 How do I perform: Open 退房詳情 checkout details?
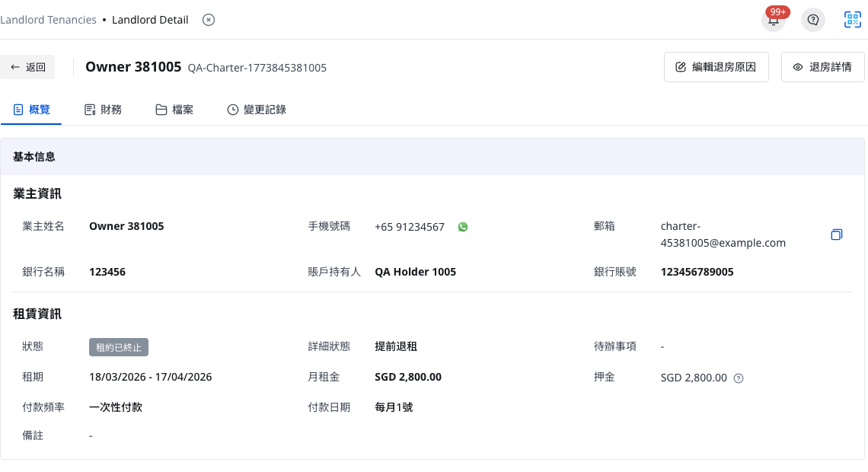tap(822, 67)
